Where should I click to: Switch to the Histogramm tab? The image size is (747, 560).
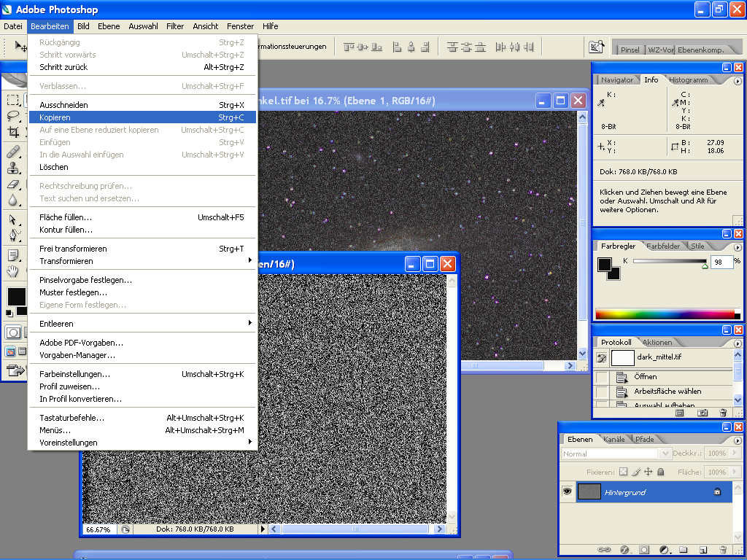689,79
